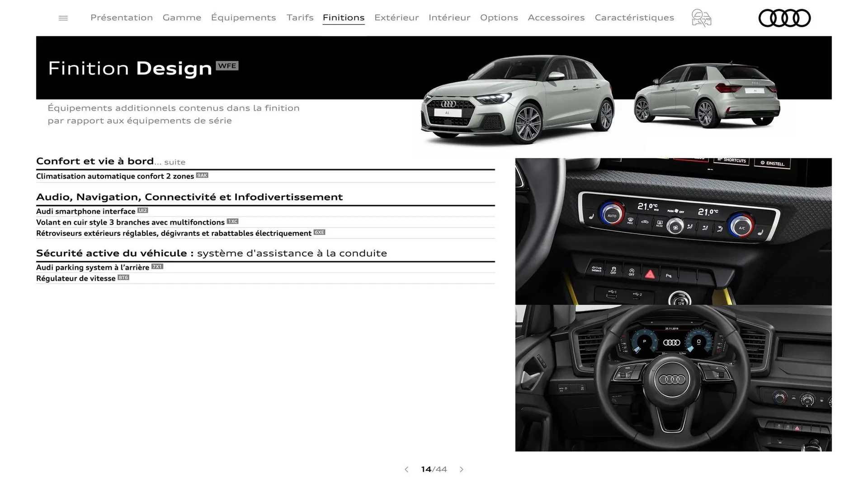Navigate to the Caractéristiques section
Screen dimensions: 868x488
[634, 18]
